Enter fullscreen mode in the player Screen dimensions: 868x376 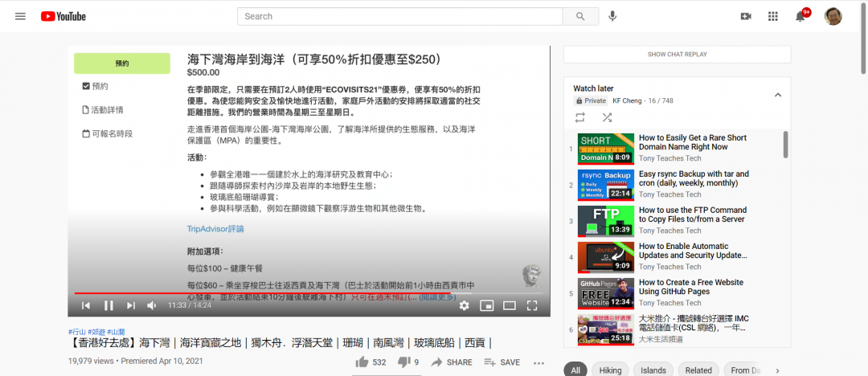(531, 305)
